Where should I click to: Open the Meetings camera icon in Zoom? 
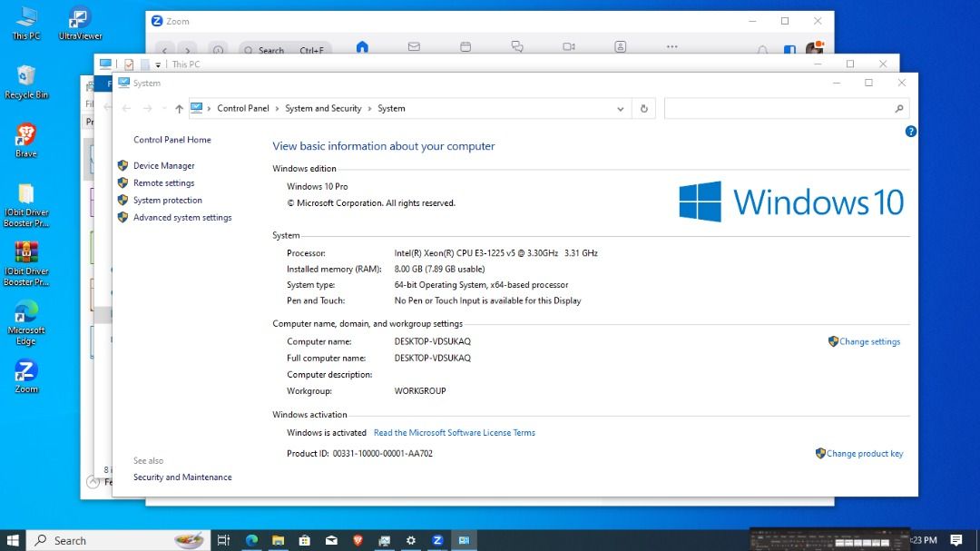[568, 47]
